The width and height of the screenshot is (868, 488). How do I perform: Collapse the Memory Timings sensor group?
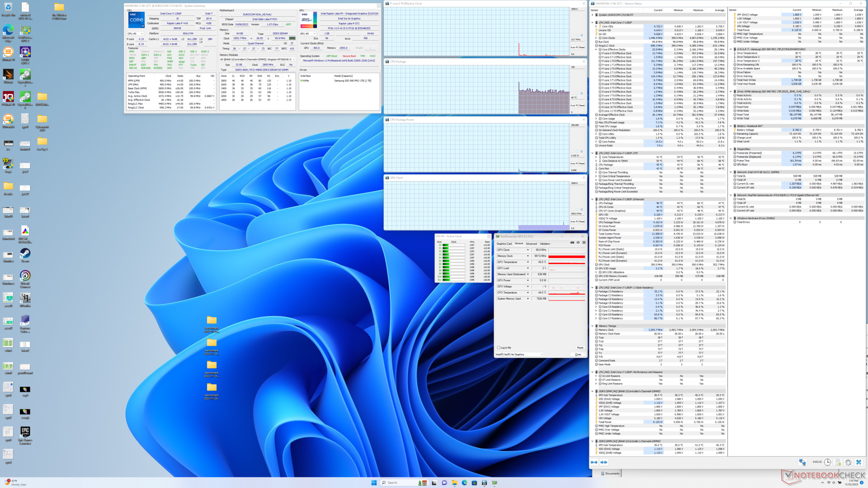[593, 326]
